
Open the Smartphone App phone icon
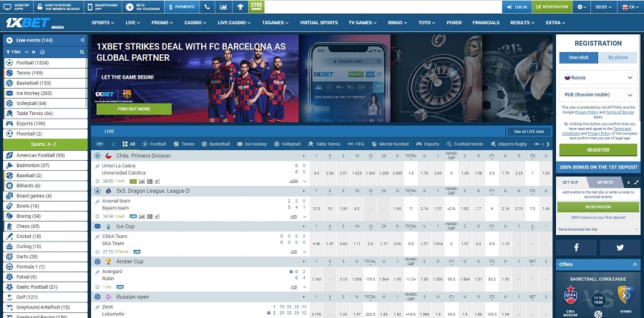(x=89, y=6)
